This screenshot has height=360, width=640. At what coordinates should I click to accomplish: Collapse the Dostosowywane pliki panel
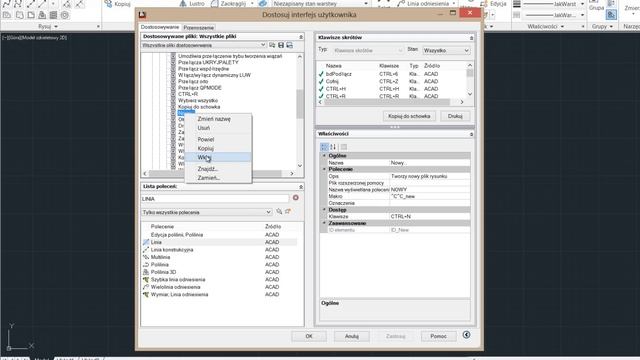pyautogui.click(x=301, y=37)
